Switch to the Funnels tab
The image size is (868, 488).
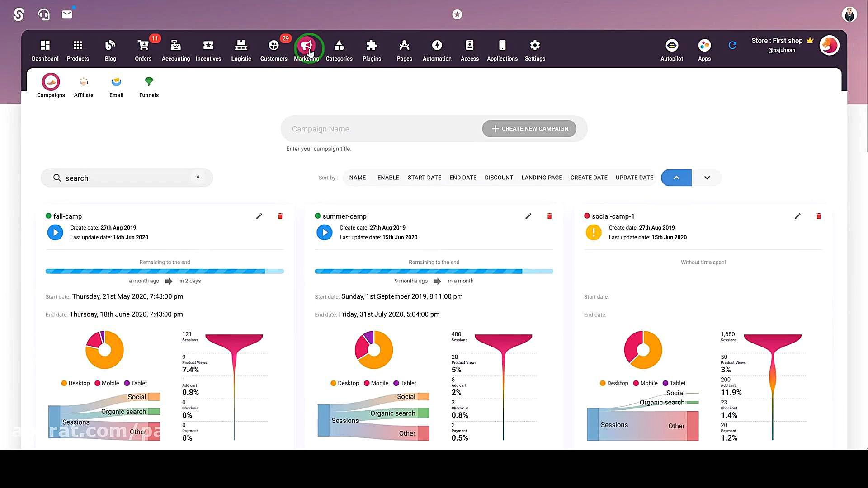point(149,86)
